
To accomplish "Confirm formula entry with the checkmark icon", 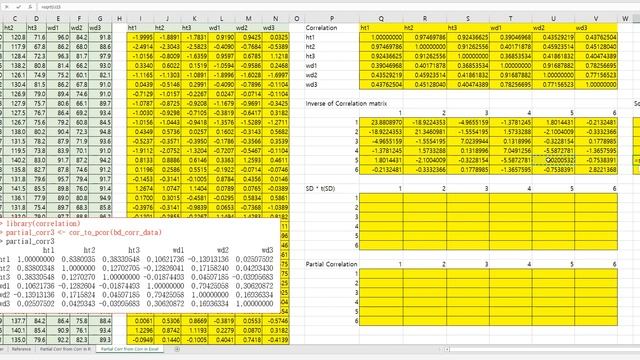I will (18, 7).
